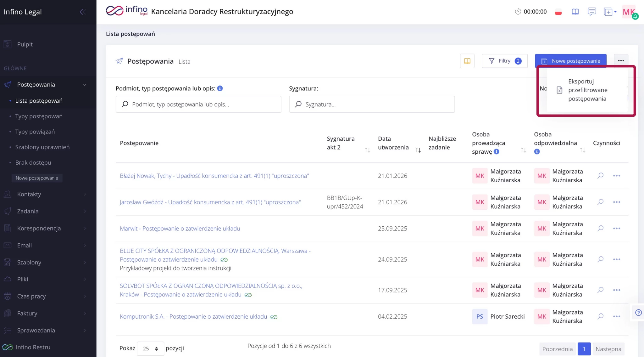The height and width of the screenshot is (357, 644).
Task: Switch language via Polish flag icon
Action: [x=558, y=12]
